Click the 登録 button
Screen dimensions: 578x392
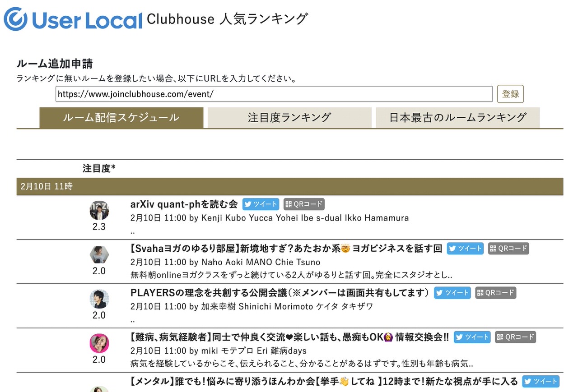tap(510, 94)
